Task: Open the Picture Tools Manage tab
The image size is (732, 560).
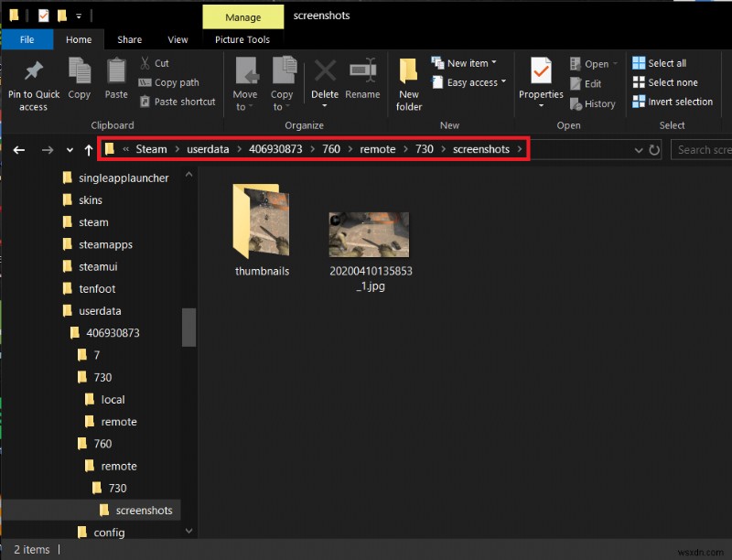Action: coord(242,16)
